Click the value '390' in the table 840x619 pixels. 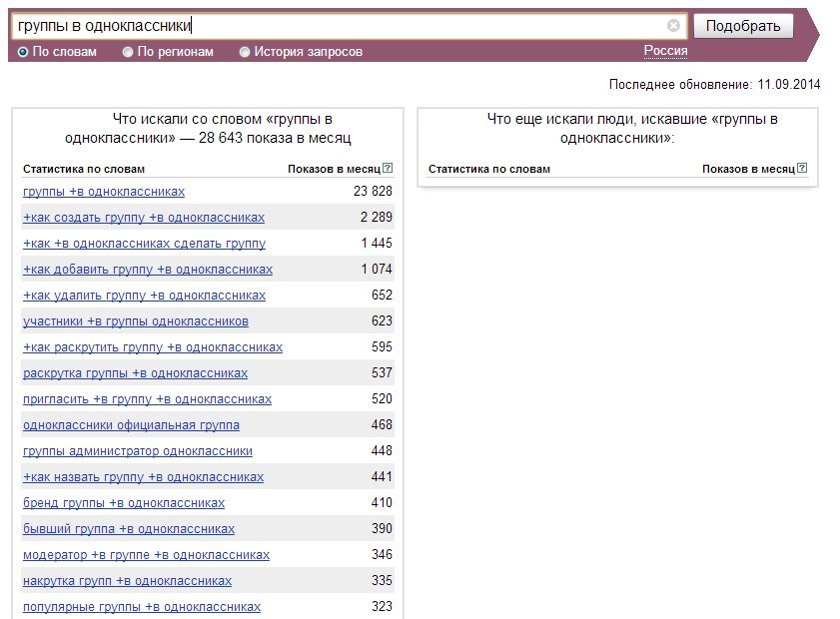(382, 528)
